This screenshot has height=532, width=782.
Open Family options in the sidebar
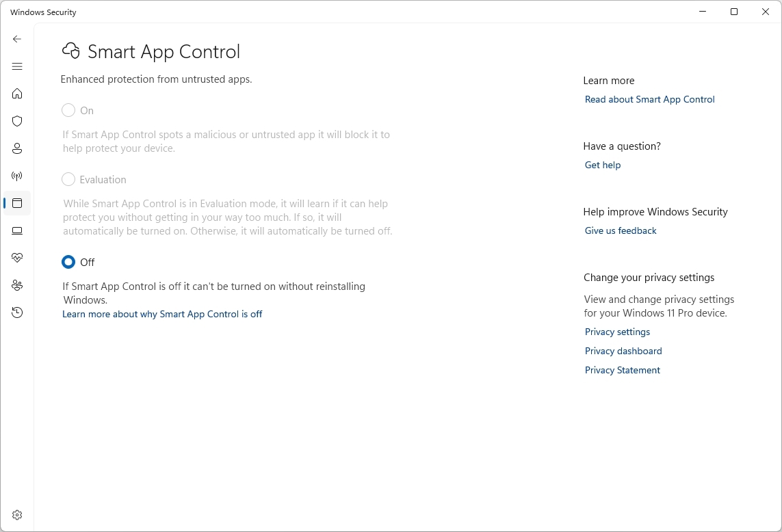coord(16,285)
